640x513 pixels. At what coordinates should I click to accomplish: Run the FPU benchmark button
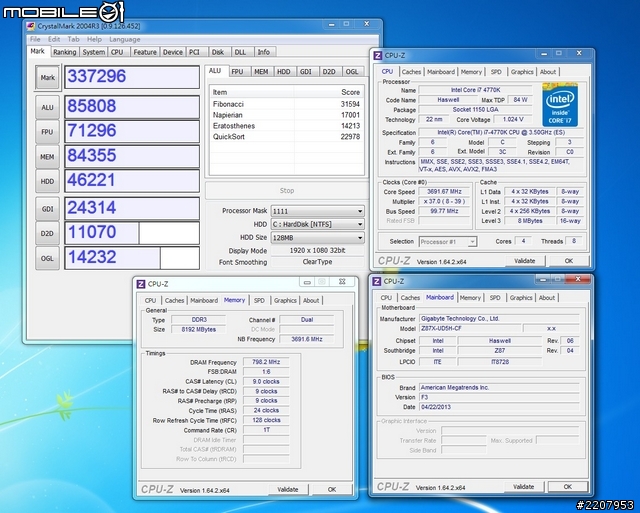[x=47, y=132]
